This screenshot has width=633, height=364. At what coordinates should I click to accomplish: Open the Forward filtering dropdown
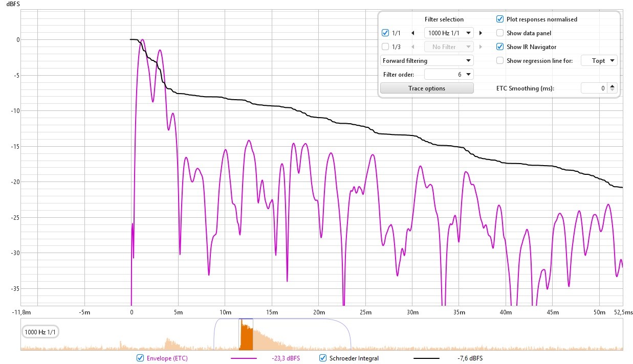pos(427,61)
